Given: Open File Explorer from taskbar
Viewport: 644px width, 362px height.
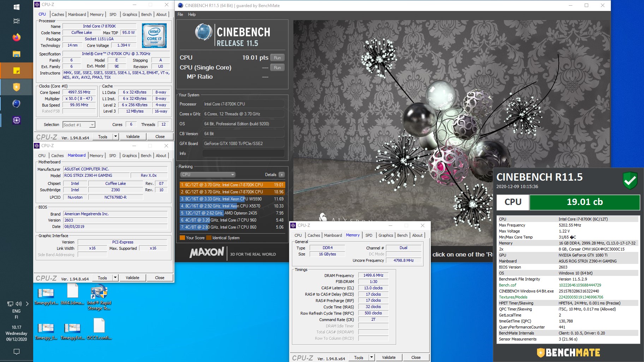Looking at the screenshot, I should point(16,54).
